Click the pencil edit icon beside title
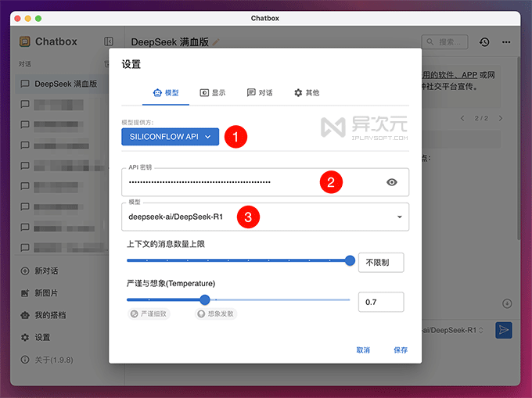This screenshot has width=532, height=398. click(x=216, y=42)
